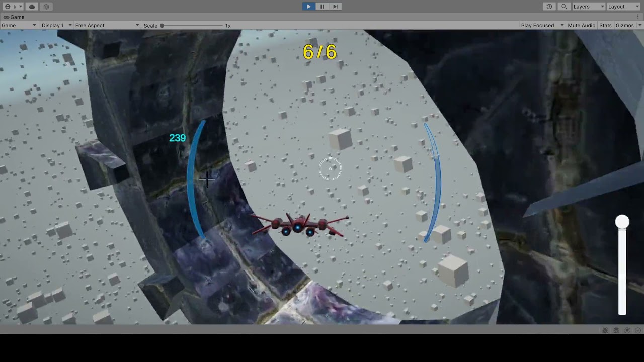Click the Step frame button
The height and width of the screenshot is (362, 644).
coord(336,7)
